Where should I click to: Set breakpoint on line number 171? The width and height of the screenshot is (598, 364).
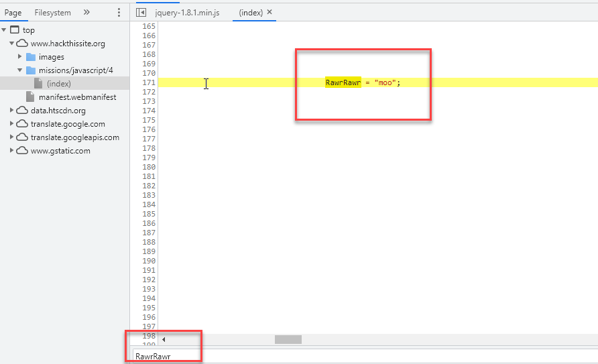point(149,82)
